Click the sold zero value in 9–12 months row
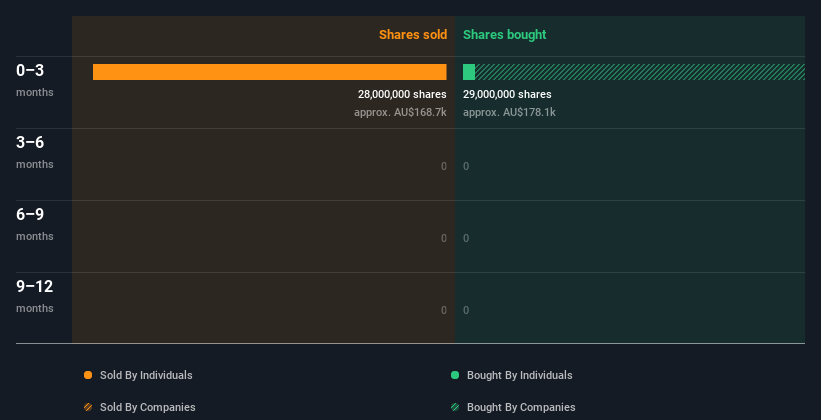Image resolution: width=821 pixels, height=420 pixels. 444,310
